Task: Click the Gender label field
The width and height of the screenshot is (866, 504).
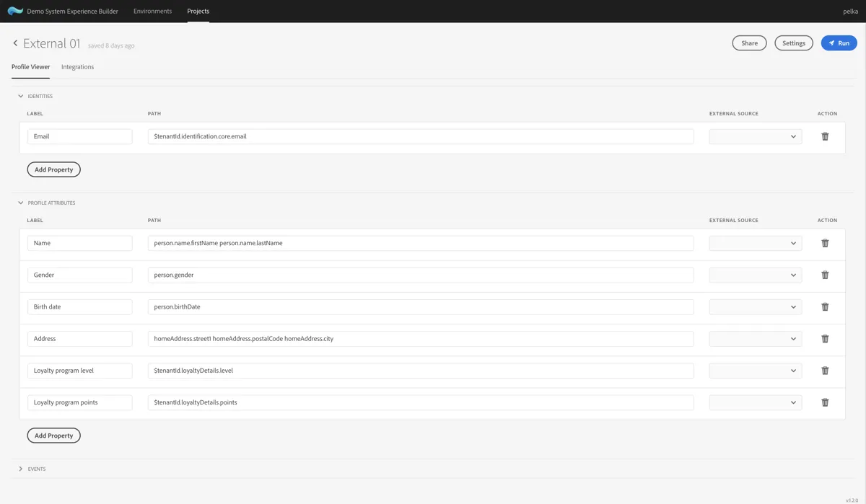Action: 80,275
